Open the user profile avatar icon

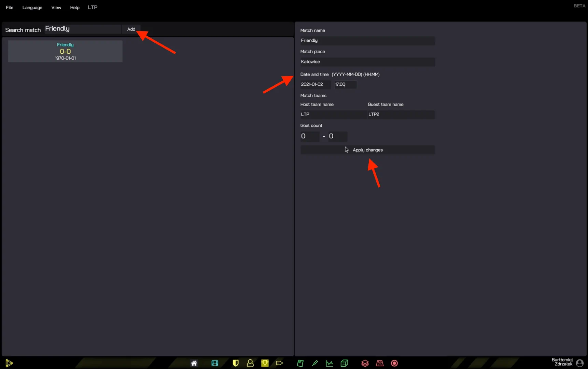(x=579, y=363)
